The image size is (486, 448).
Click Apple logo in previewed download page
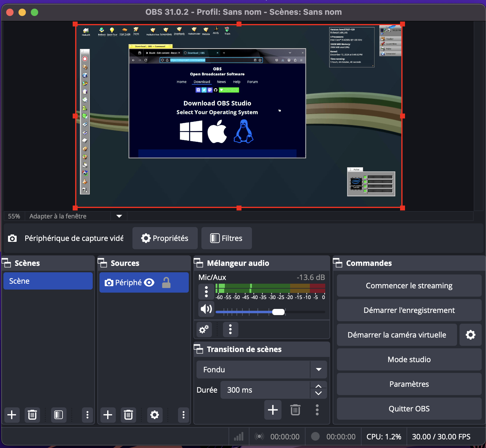coord(217,131)
